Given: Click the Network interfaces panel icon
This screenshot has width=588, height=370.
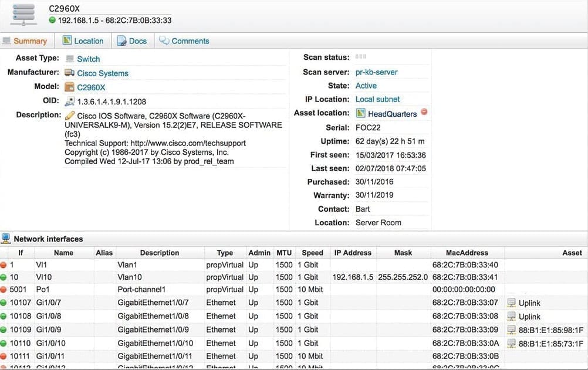Looking at the screenshot, I should tap(6, 239).
